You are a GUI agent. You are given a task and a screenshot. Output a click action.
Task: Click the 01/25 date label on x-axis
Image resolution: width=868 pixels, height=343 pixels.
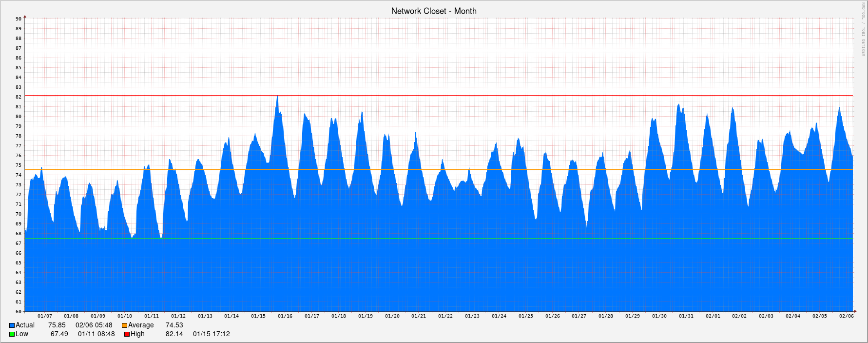pyautogui.click(x=525, y=316)
